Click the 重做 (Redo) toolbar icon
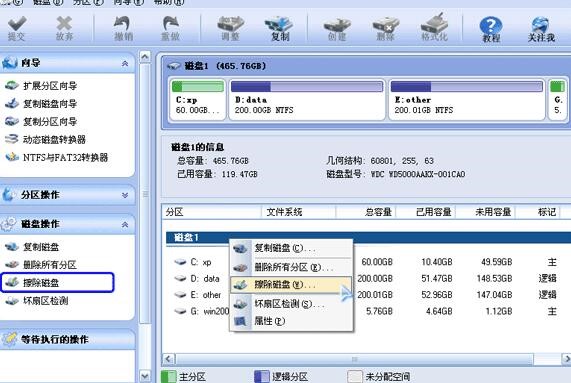Viewport: 571px width, 383px height. click(x=170, y=28)
